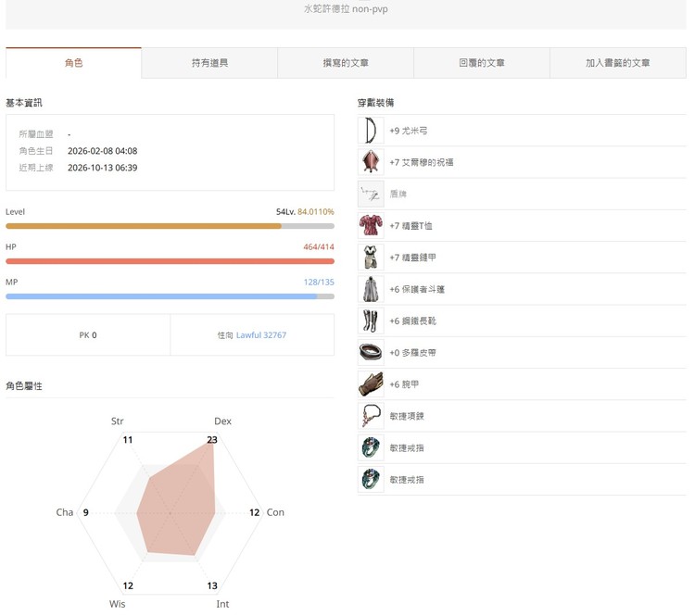Click the Level experience progress bar

pyautogui.click(x=170, y=226)
